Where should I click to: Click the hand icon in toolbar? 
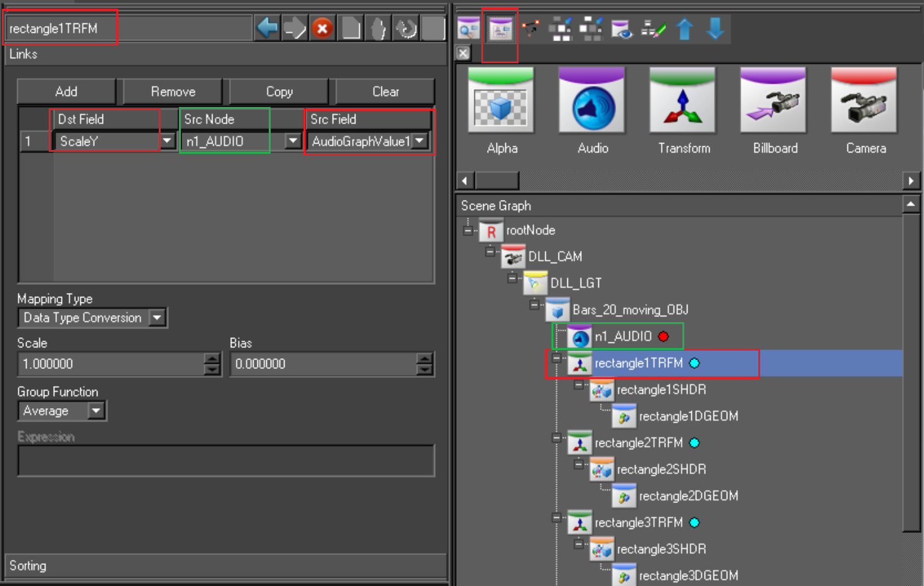click(378, 28)
